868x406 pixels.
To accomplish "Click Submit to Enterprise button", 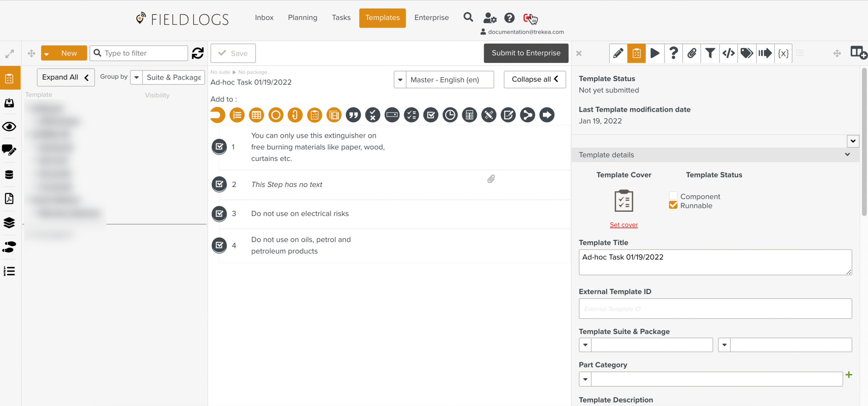I will coord(526,53).
